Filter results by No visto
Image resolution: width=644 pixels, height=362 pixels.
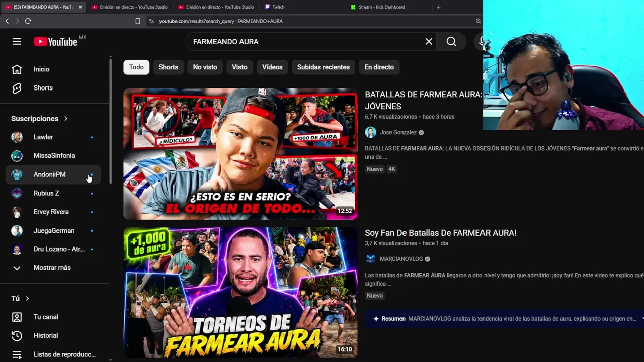pyautogui.click(x=205, y=67)
